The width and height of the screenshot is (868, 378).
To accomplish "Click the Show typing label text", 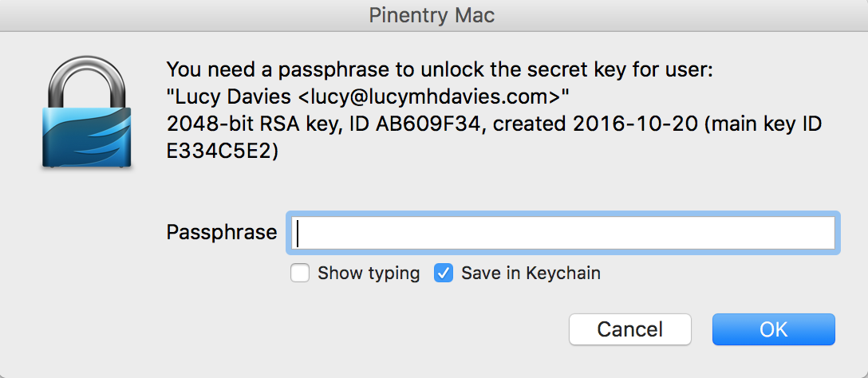I will [x=369, y=274].
